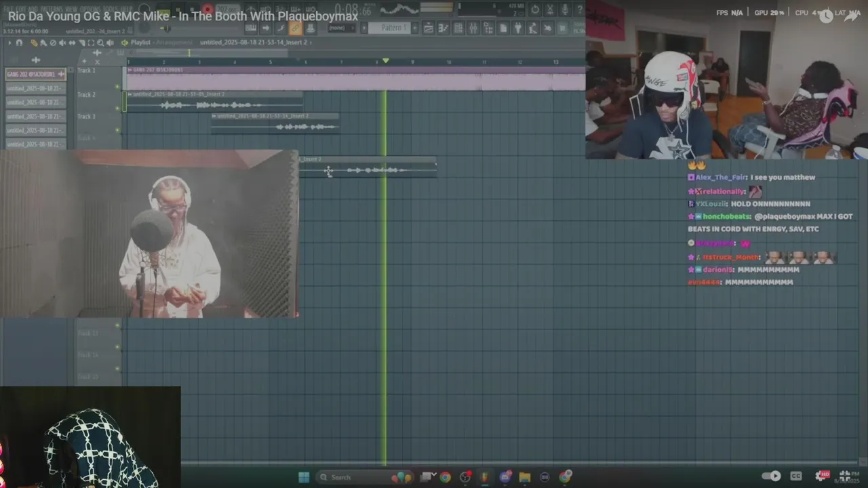This screenshot has width=868, height=488.
Task: Click the question mark help icon
Action: tap(580, 9)
